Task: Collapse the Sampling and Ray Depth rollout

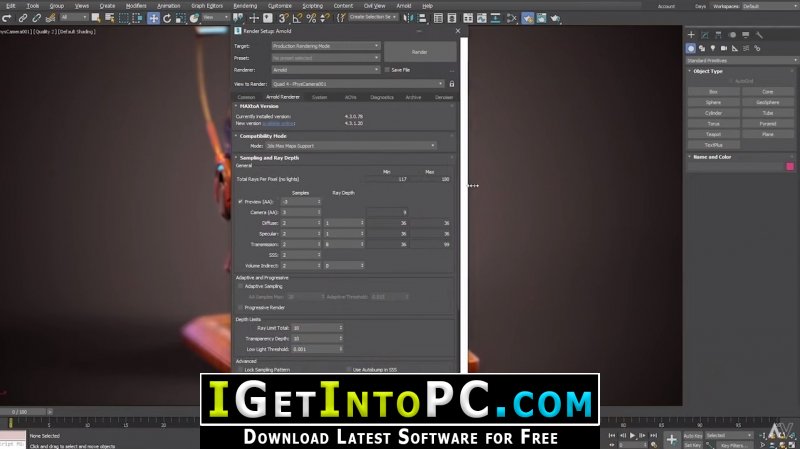Action: [x=267, y=158]
